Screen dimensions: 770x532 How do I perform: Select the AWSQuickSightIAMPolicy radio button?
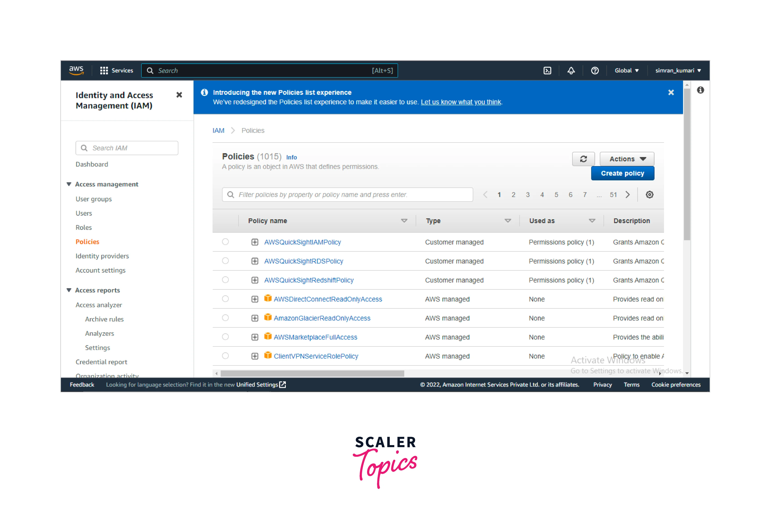(226, 242)
